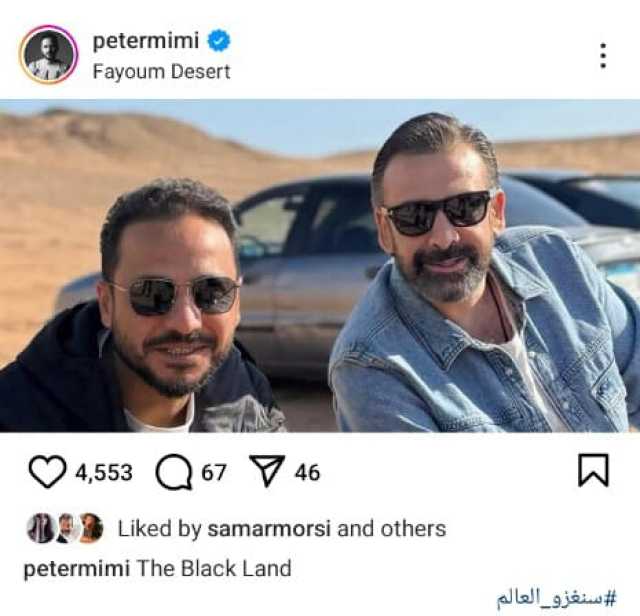Click the third liker avatar thumbnail
640x616 pixels.
(x=91, y=528)
